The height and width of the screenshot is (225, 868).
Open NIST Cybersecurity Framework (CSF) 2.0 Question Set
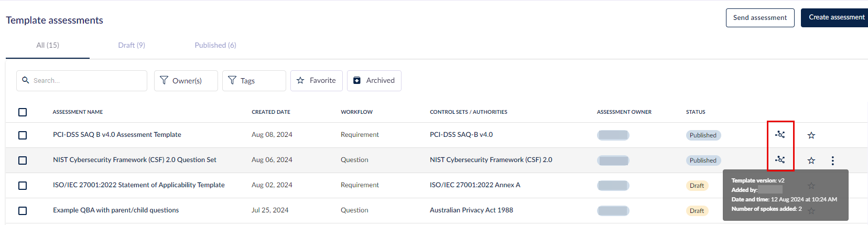(135, 160)
